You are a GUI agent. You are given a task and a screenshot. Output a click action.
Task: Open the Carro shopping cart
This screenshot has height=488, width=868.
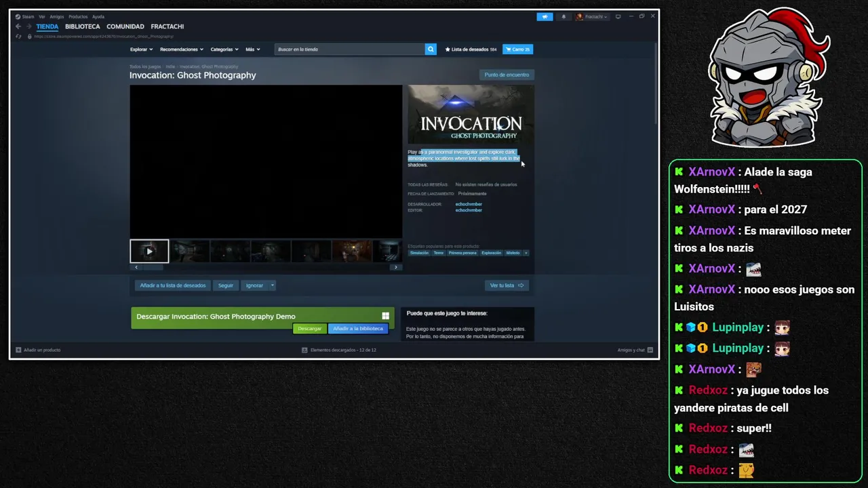pyautogui.click(x=517, y=49)
